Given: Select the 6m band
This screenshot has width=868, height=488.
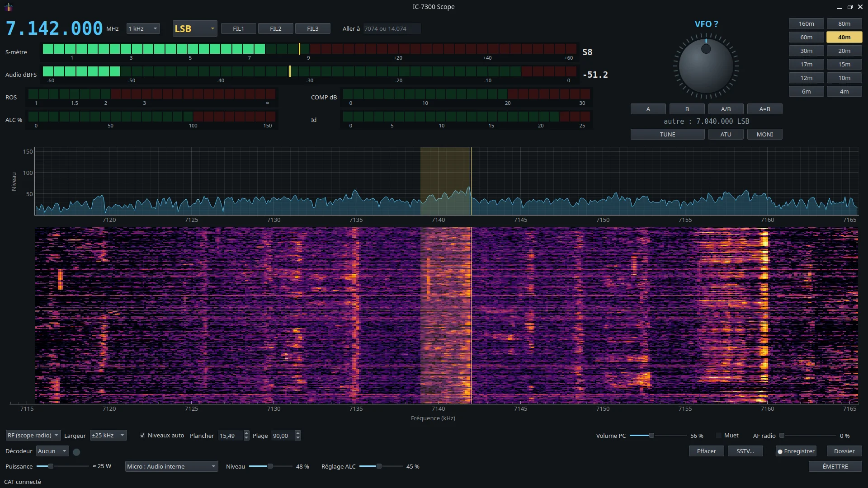Looking at the screenshot, I should point(806,91).
